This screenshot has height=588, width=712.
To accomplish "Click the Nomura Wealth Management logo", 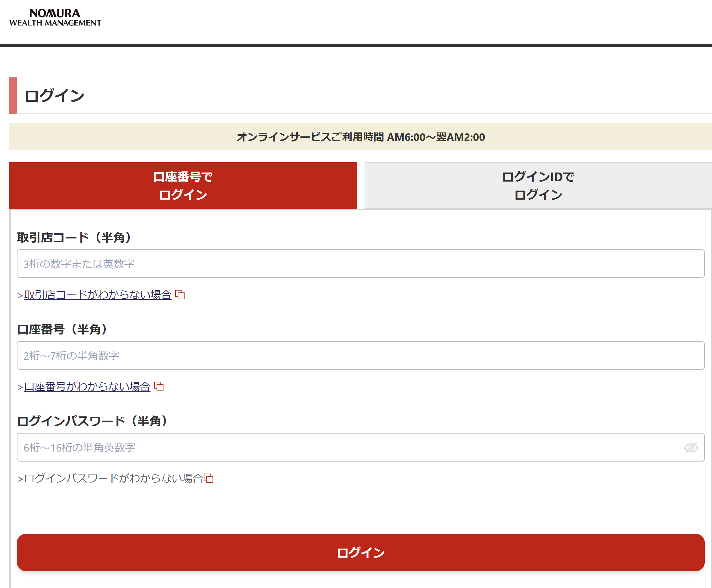I will click(55, 17).
